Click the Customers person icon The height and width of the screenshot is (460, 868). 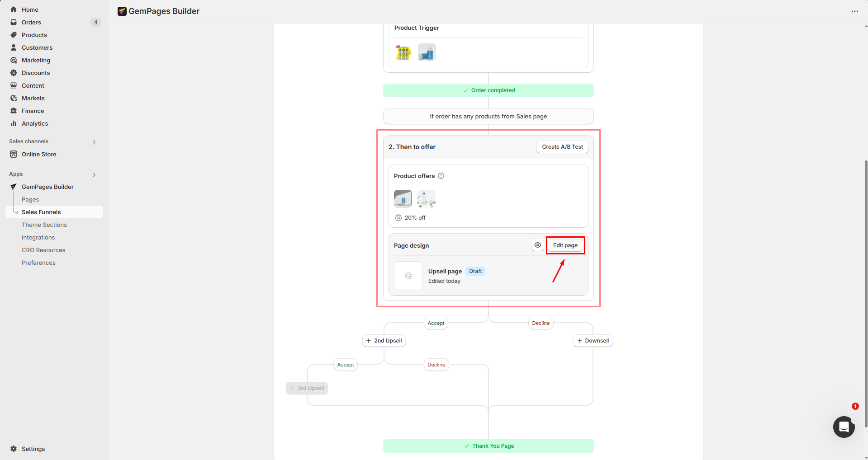[14, 47]
